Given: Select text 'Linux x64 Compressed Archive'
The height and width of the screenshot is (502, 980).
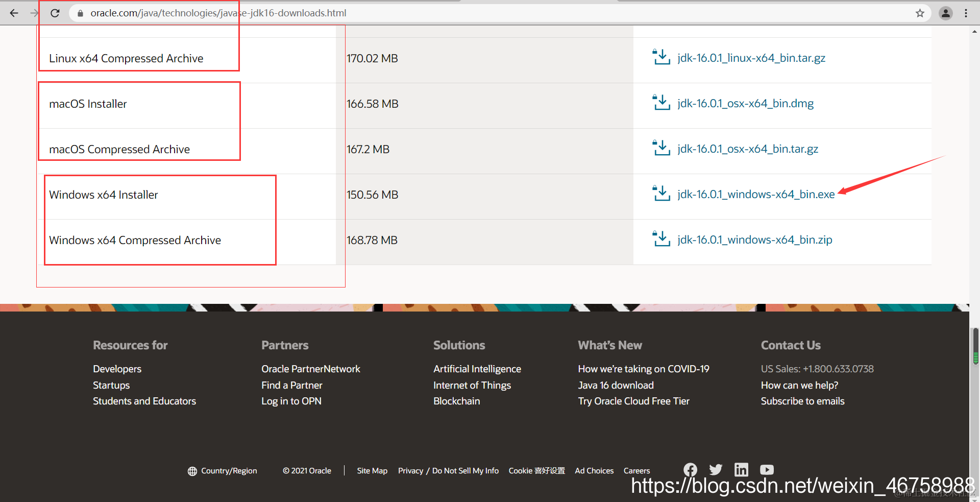Looking at the screenshot, I should [x=126, y=58].
